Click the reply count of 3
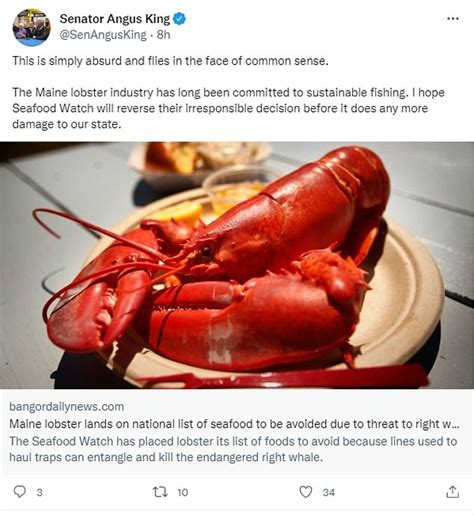This screenshot has width=474, height=515. click(x=39, y=492)
